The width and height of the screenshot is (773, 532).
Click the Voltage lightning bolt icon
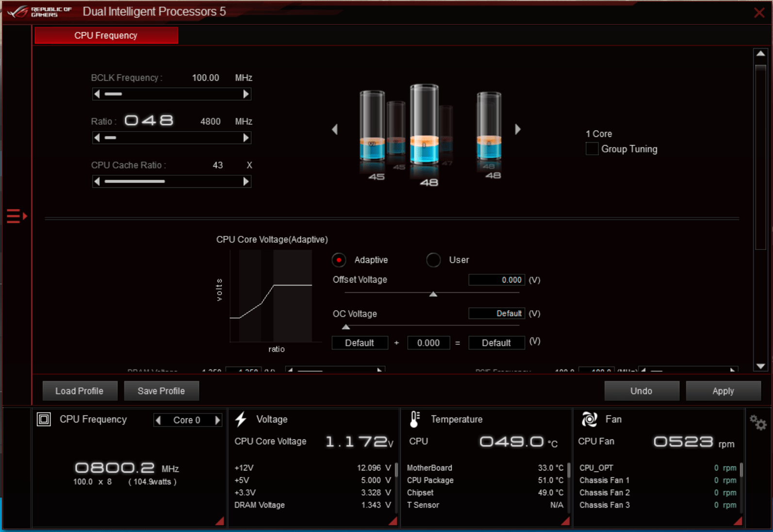tap(241, 419)
